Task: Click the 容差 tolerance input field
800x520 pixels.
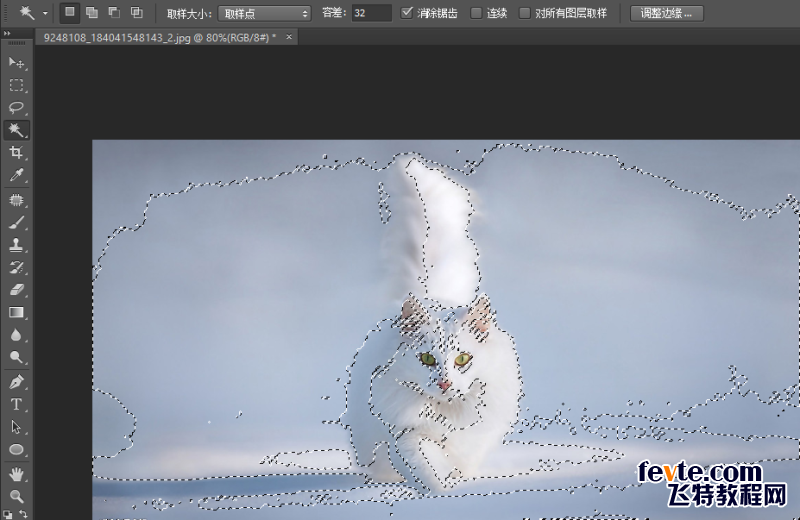Action: pos(371,13)
